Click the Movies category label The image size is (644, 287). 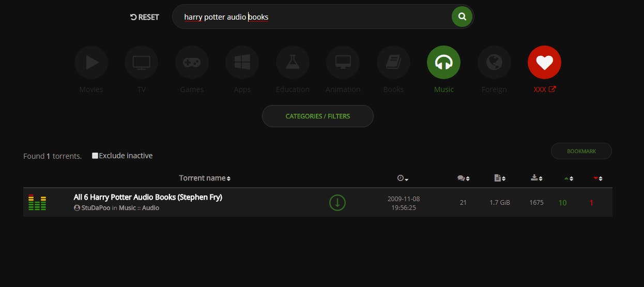[91, 89]
